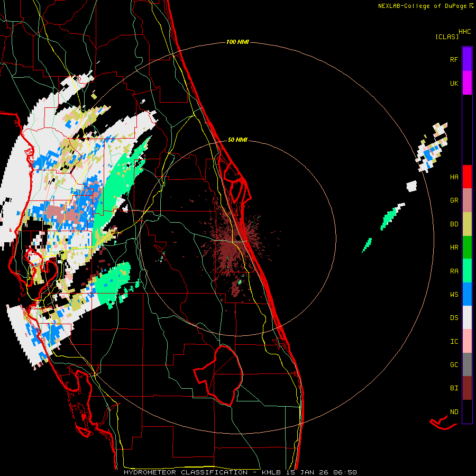
Task: Click the GC legend label
Action: [454, 364]
